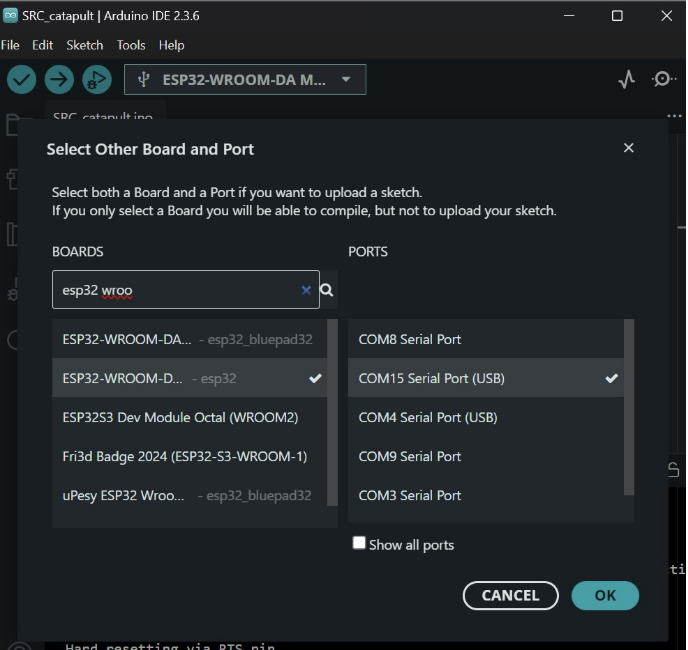Select COM15 Serial Port (USB)

tap(432, 378)
